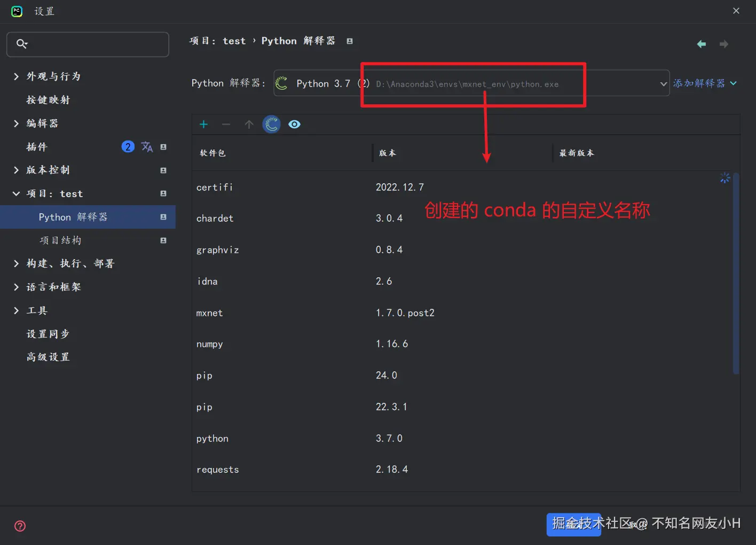Click the translation icon beside 插件

click(147, 146)
